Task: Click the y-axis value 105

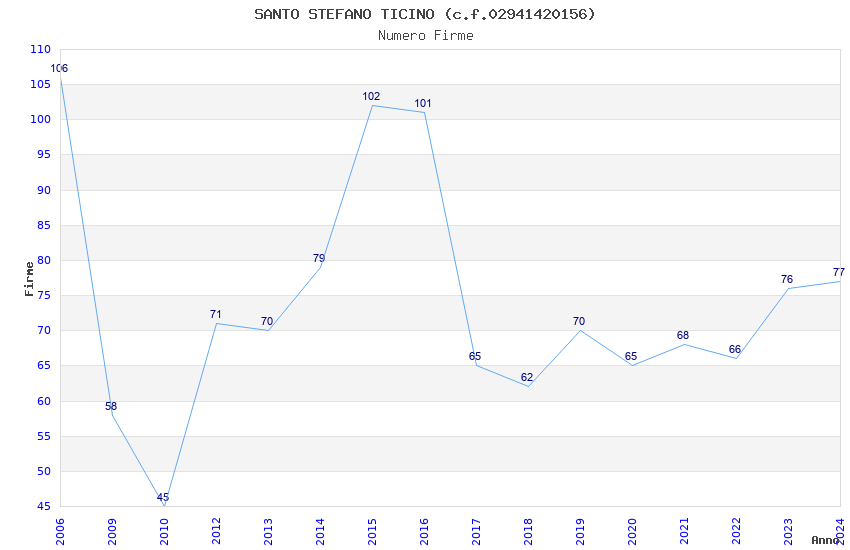Action: pyautogui.click(x=41, y=84)
